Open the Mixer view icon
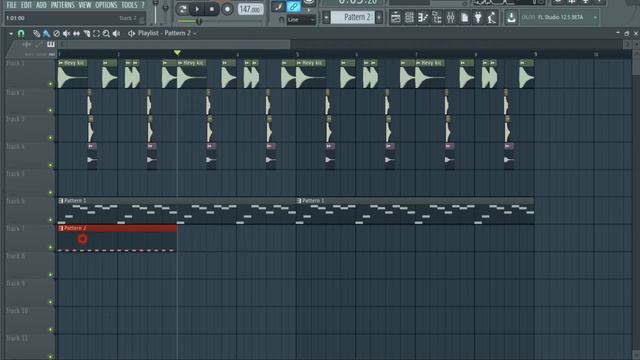The height and width of the screenshot is (360, 640). [451, 18]
